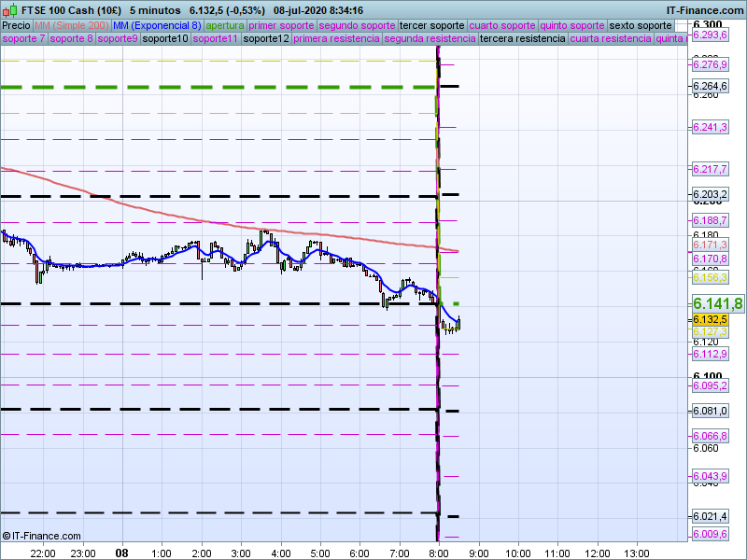Click the 8:00 mark on time axis
This screenshot has width=747, height=560.
pos(438,553)
